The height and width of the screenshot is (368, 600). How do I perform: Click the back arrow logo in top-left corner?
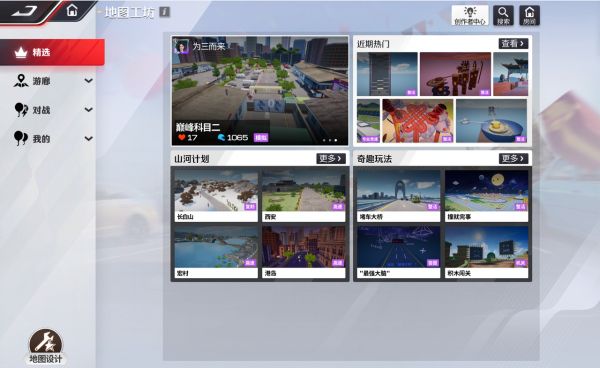point(25,10)
